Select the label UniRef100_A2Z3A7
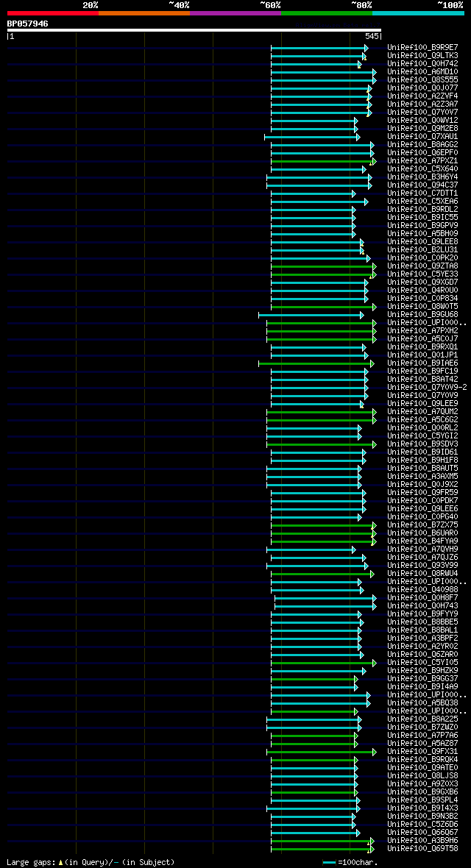 [x=422, y=104]
